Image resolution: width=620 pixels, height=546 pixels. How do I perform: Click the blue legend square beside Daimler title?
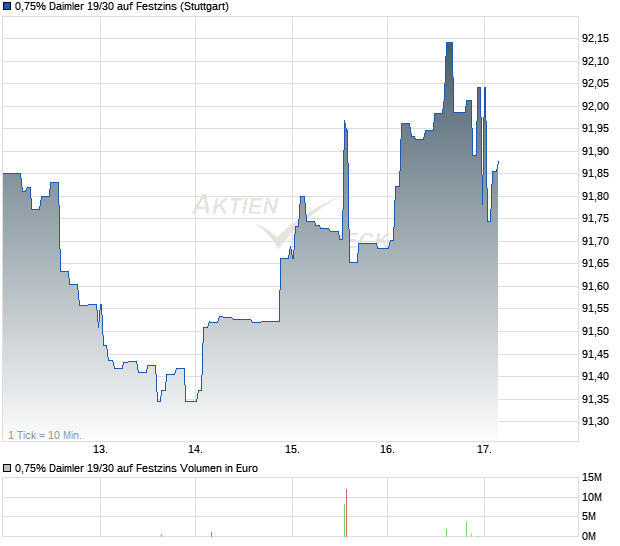coord(7,7)
